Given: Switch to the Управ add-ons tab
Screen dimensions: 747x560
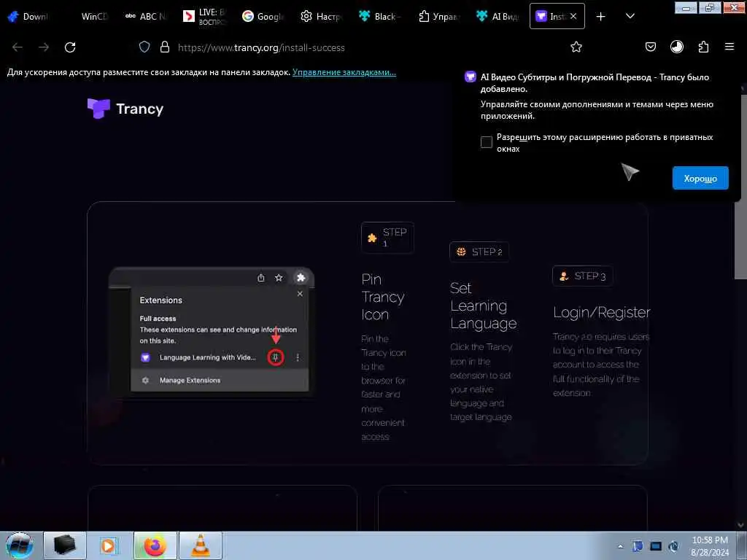Looking at the screenshot, I should click(x=438, y=17).
